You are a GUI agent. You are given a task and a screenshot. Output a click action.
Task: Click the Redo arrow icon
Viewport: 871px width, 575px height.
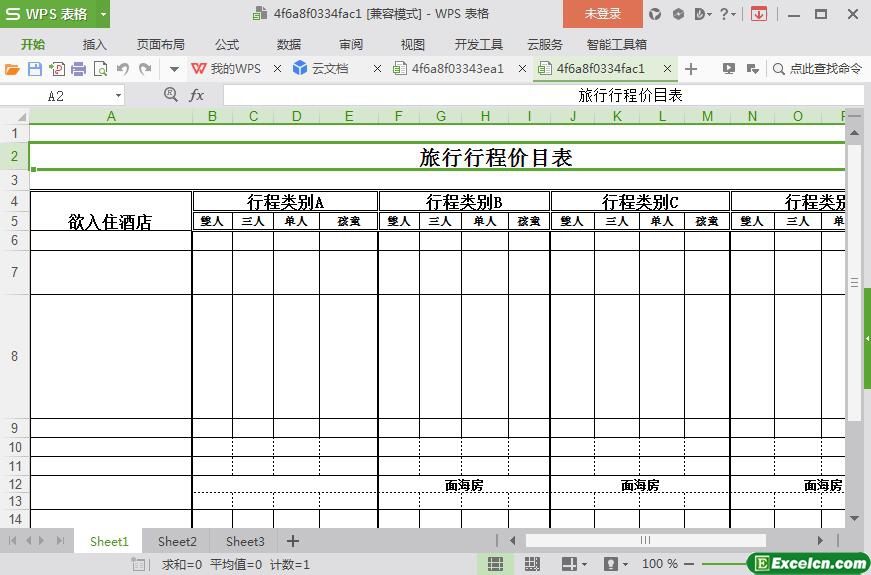145,69
